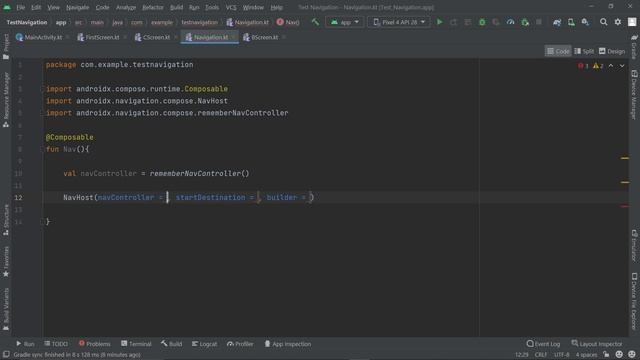
Task: Click the red error indicator in editor
Action: pos(583,66)
